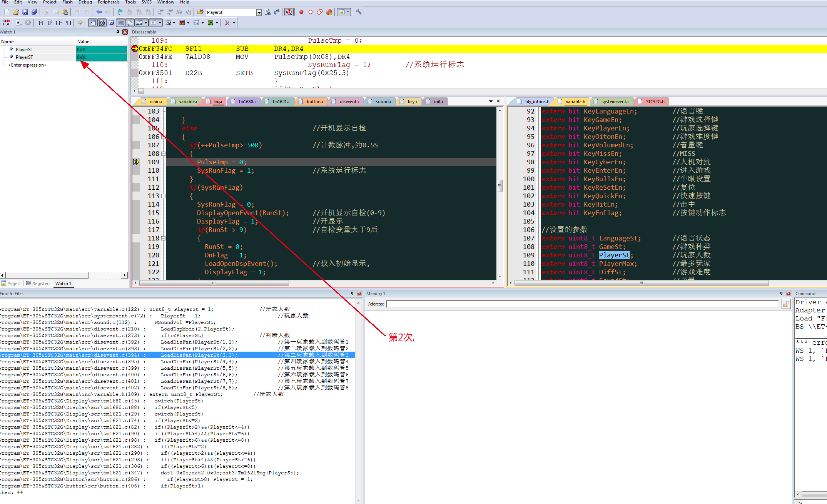Open Symbols window icon

coord(112,23)
